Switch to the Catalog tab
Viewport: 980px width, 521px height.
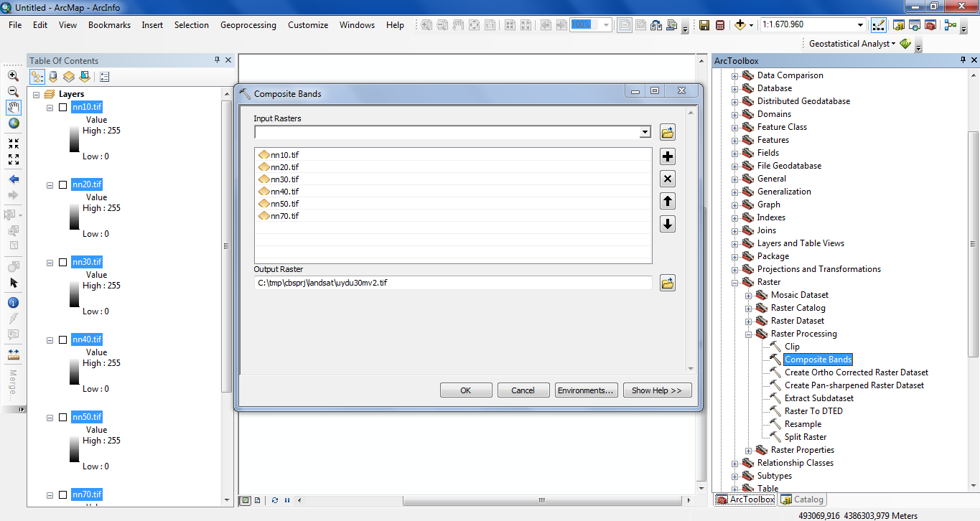(803, 499)
